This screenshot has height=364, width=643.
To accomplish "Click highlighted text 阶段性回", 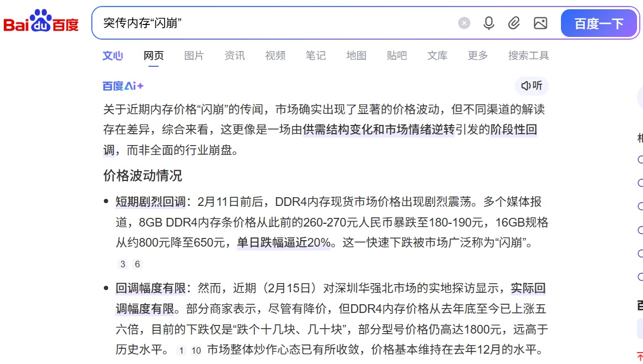I will coord(514,129).
